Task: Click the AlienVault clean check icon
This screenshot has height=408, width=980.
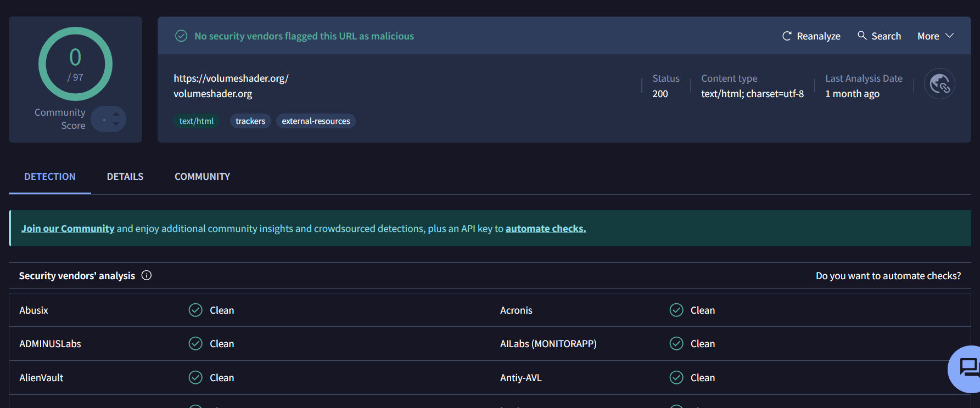Action: pos(195,377)
